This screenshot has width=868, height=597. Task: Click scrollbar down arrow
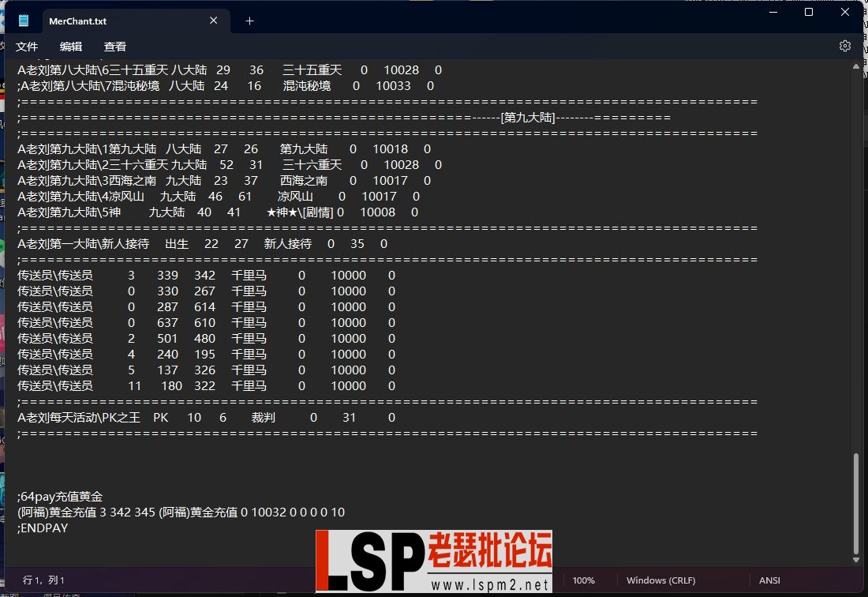(x=856, y=560)
